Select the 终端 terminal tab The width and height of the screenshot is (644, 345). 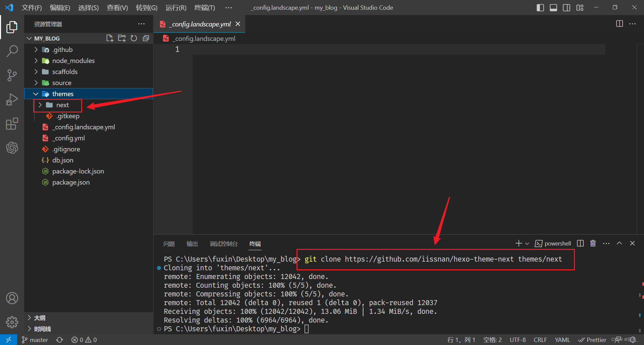255,244
